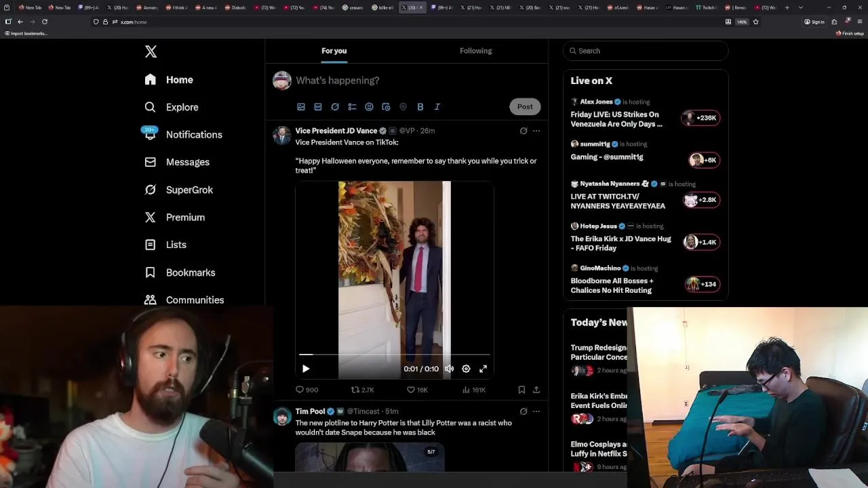Join Alex Jones Friday LIVE broadcast
The image size is (868, 488).
coord(645,113)
